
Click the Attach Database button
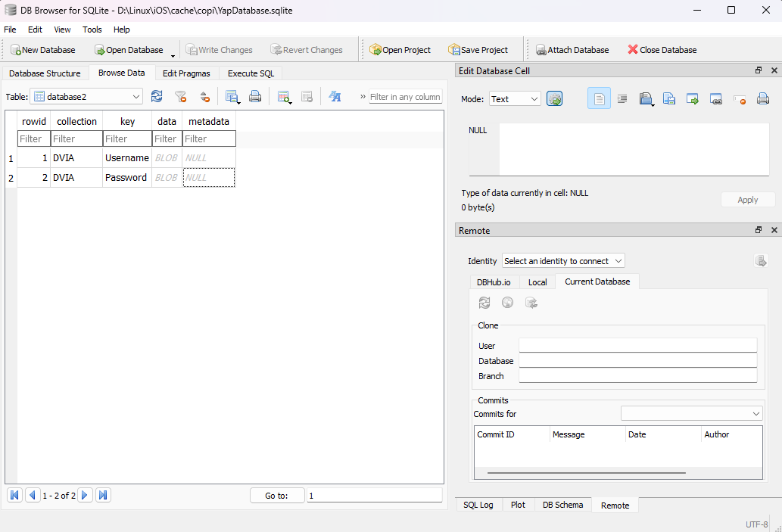(x=572, y=50)
